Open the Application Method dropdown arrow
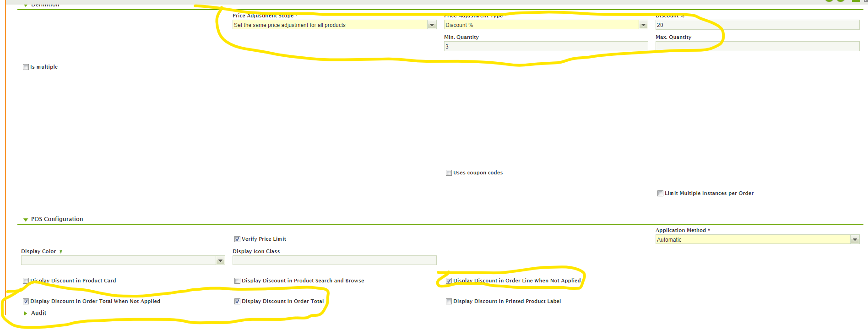Image resolution: width=868 pixels, height=330 pixels. [855, 240]
